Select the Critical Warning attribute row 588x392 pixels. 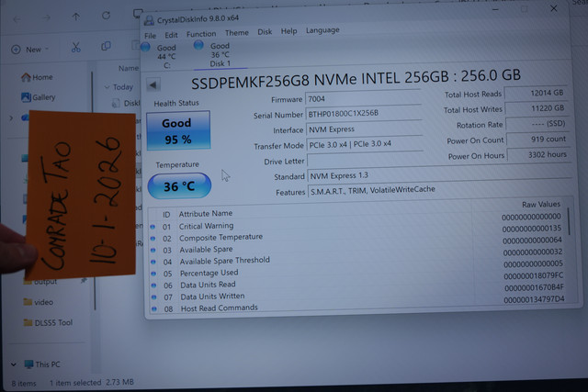point(357,222)
